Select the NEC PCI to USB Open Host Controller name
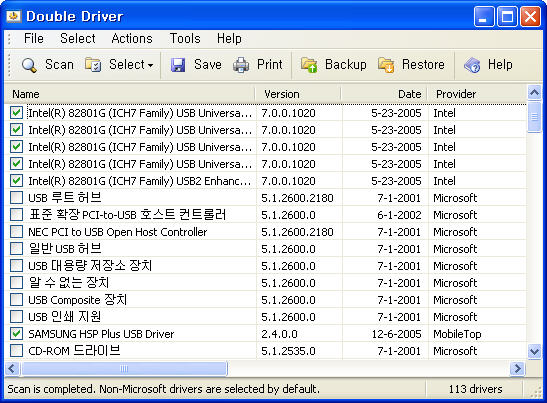 coord(118,232)
